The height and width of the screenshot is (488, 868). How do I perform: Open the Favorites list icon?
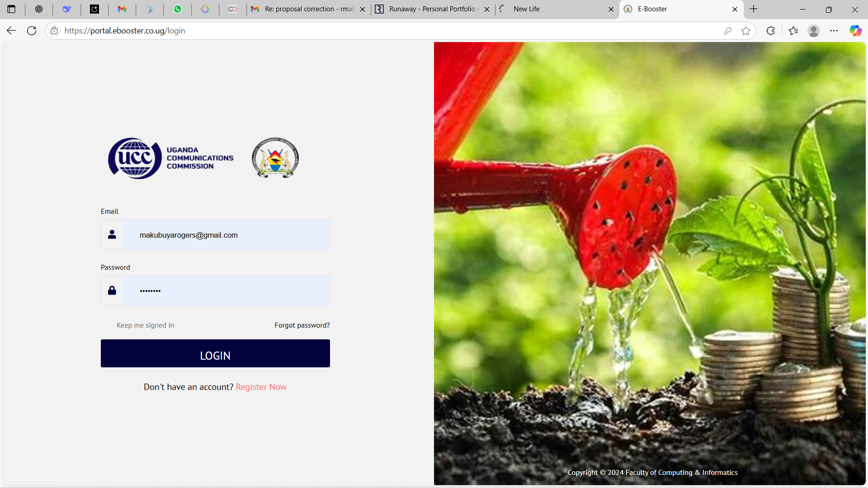tap(793, 31)
